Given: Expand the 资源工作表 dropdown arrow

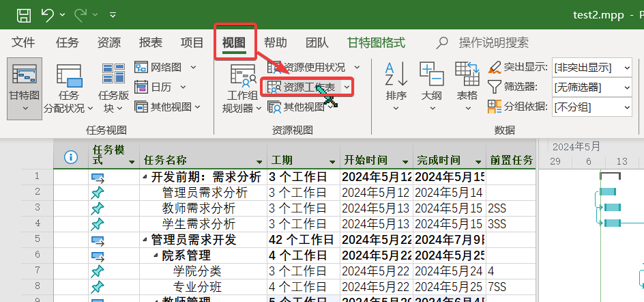Looking at the screenshot, I should (347, 87).
